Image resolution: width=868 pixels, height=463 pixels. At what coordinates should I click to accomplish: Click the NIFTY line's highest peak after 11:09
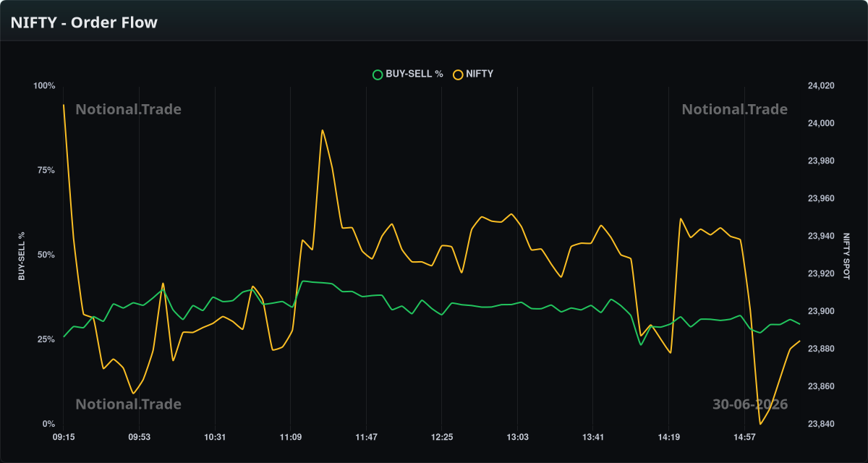[322, 130]
